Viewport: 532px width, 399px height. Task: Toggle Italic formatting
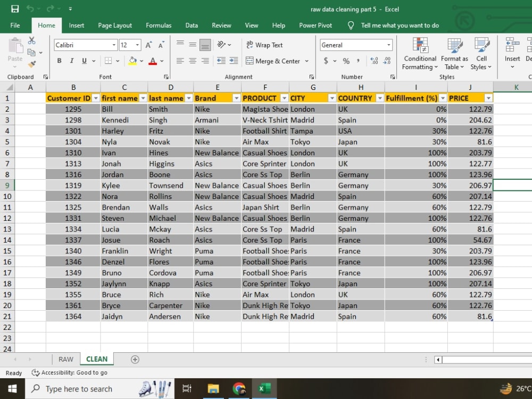click(72, 61)
